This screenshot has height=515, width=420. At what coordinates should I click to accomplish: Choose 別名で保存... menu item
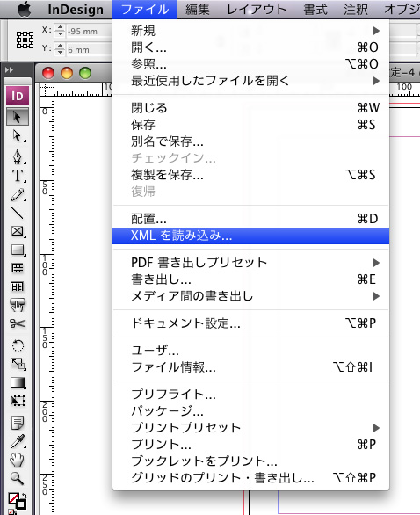click(x=250, y=141)
